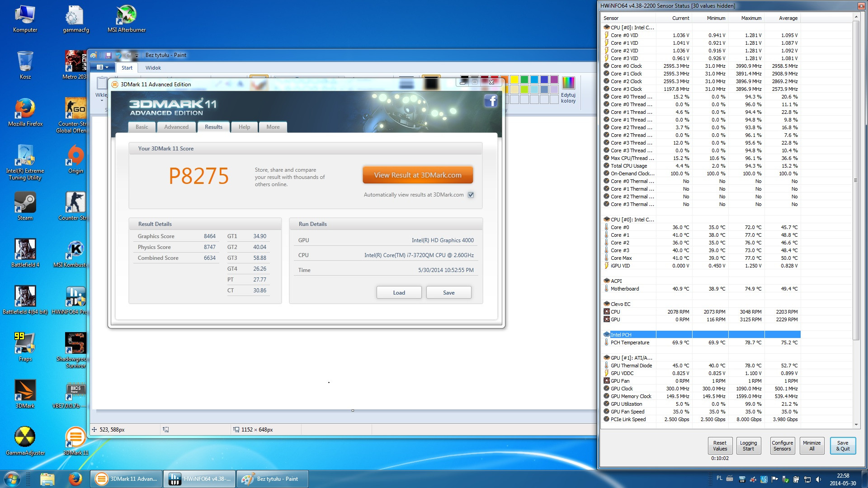Switch to the Advanced tab in 3DMark 11
Screen dimensions: 868x488
tap(176, 127)
